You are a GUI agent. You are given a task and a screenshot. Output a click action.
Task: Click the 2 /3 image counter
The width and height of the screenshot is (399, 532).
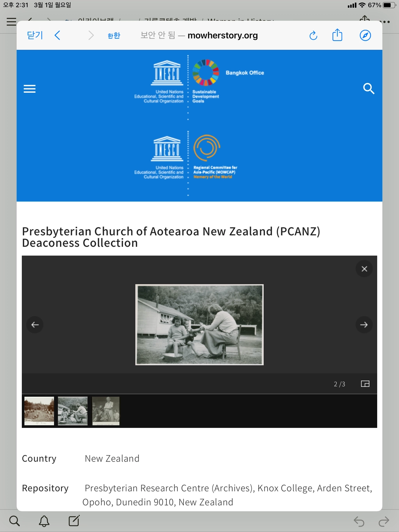tap(339, 384)
